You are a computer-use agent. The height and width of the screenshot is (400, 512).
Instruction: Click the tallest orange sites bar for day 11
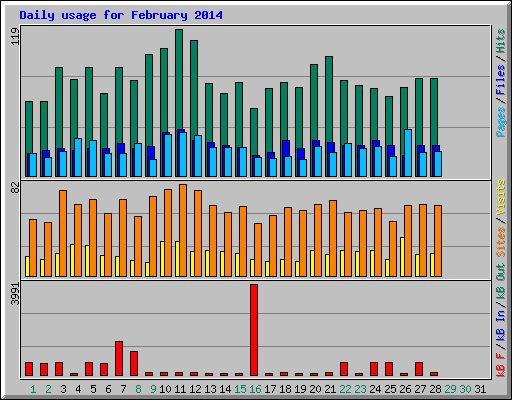point(183,230)
